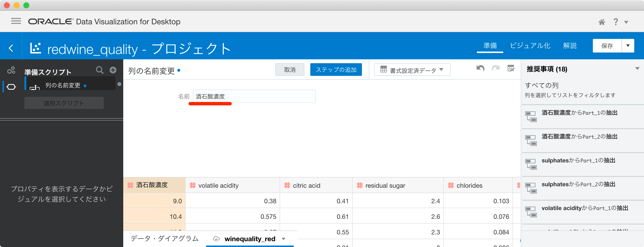Switch to the ビジュアル化 tab

point(530,46)
